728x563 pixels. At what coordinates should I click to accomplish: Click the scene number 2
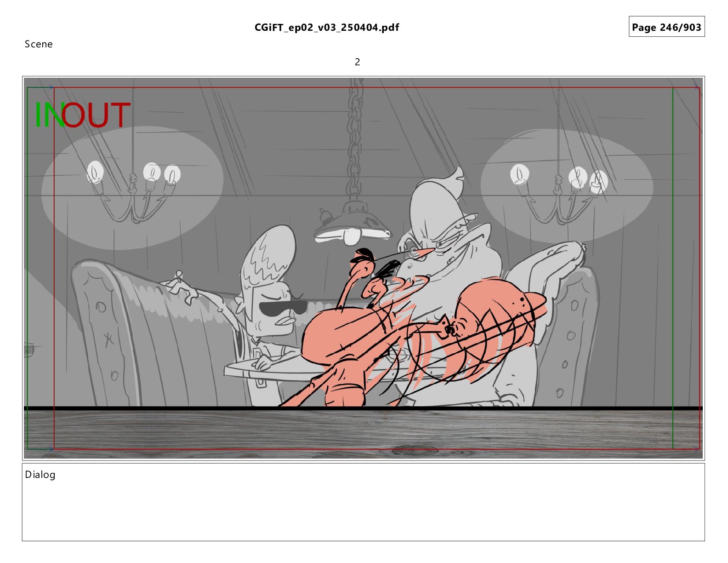click(358, 62)
